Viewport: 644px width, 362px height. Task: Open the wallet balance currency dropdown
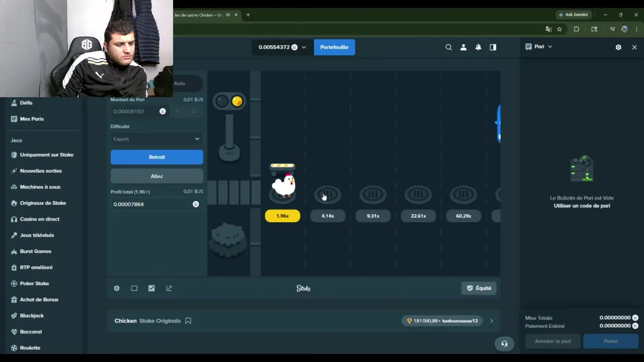tap(282, 47)
